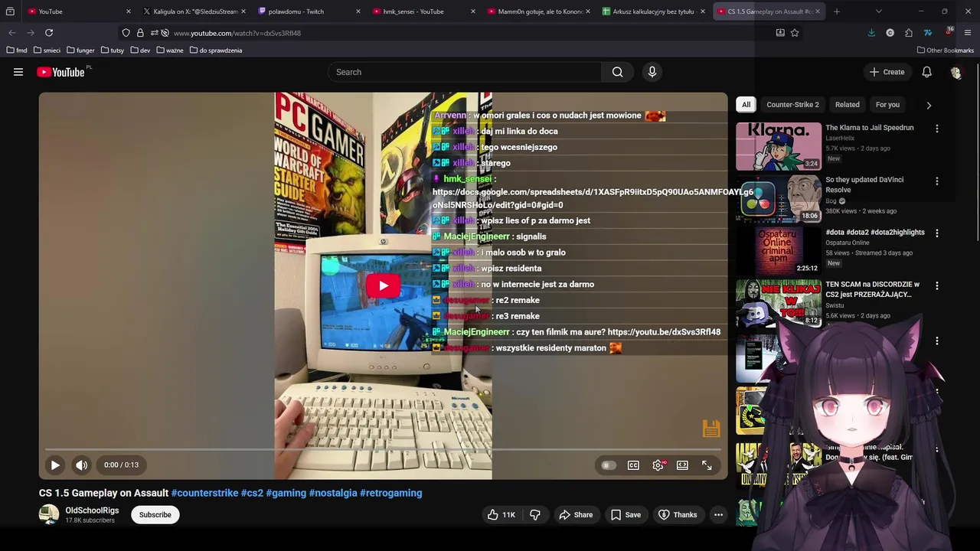Toggle the autoplay switch in the player
The image size is (980, 551).
[608, 465]
